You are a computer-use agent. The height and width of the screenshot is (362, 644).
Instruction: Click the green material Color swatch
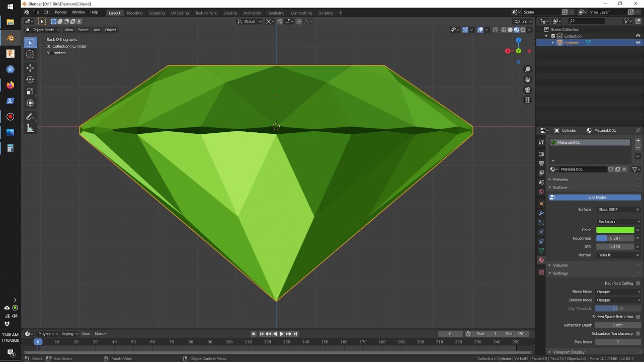615,230
